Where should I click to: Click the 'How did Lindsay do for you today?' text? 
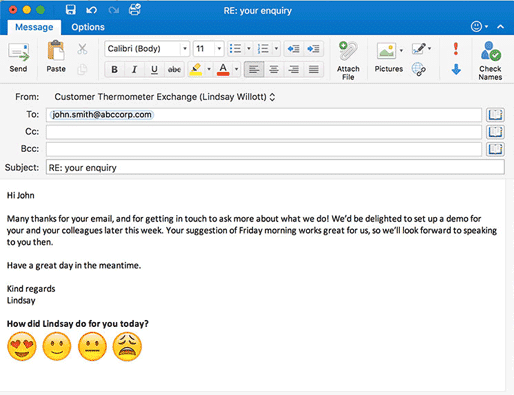[78, 324]
